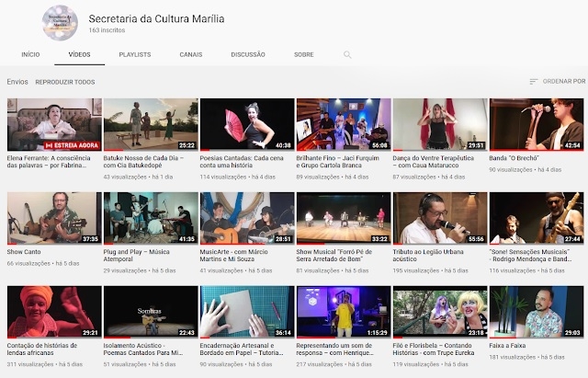The height and width of the screenshot is (378, 588).
Task: Click the channel name Secretaria da Cultura Marília
Action: tap(156, 18)
